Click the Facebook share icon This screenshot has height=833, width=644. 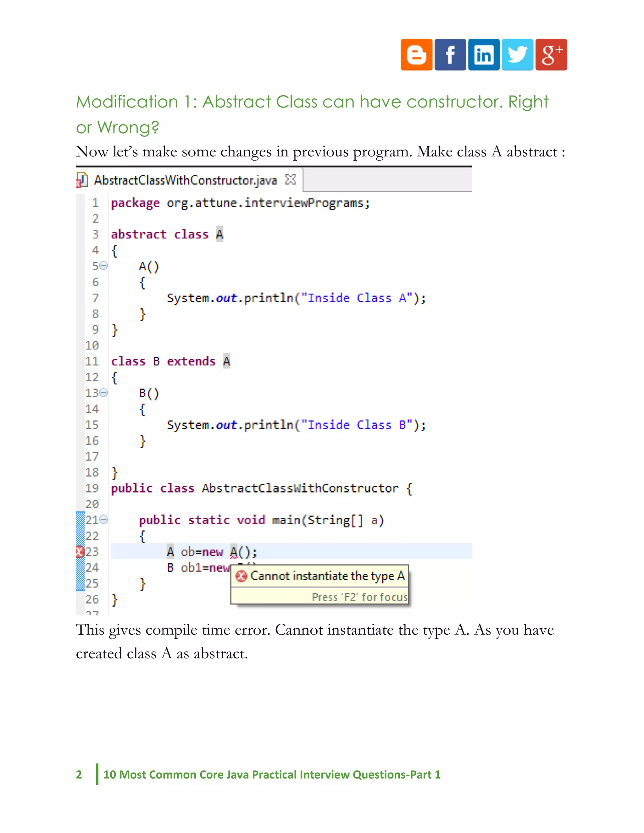pyautogui.click(x=450, y=55)
